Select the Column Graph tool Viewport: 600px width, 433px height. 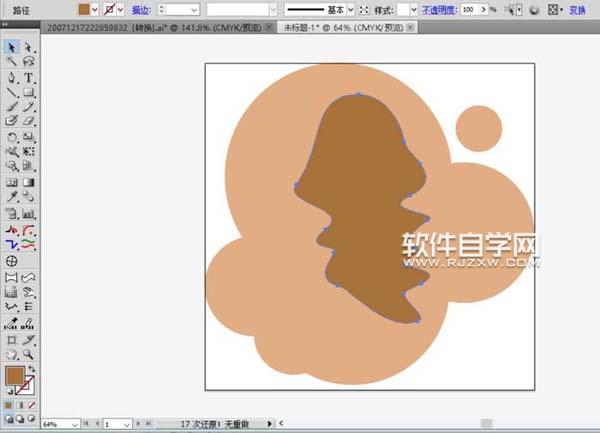coord(28,213)
